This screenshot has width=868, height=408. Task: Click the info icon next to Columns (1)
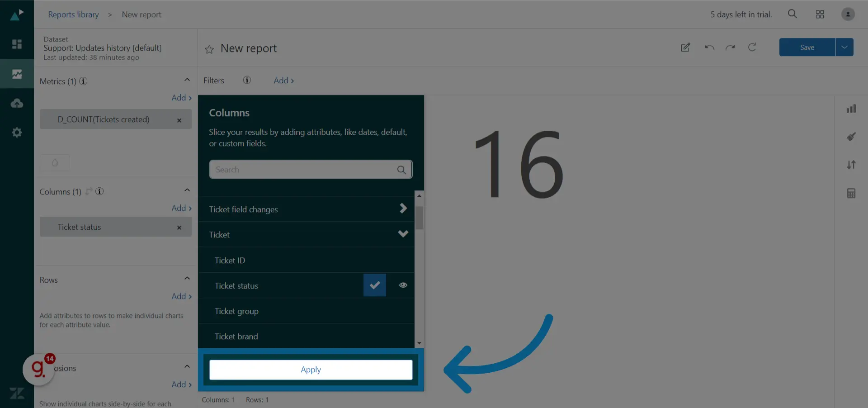pyautogui.click(x=99, y=191)
